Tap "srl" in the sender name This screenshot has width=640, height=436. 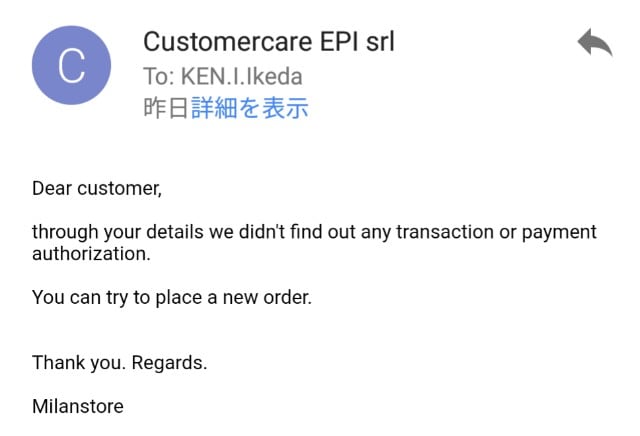380,42
